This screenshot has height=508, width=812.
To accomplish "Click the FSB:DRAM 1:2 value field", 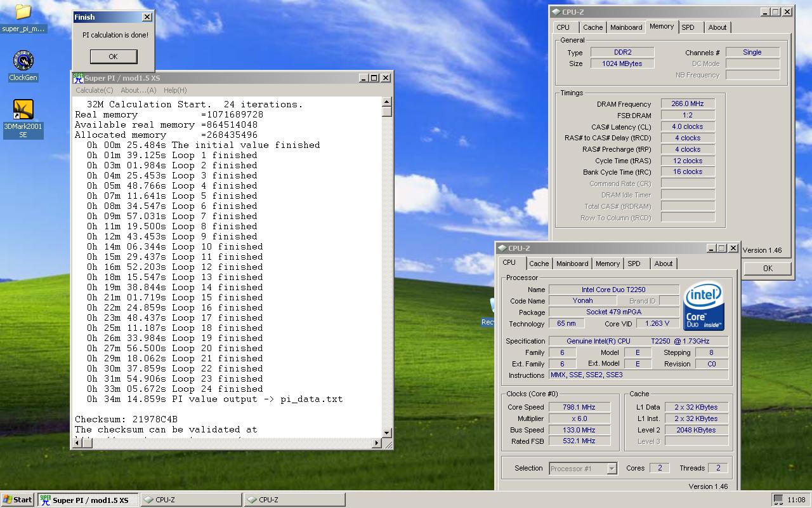I will click(x=688, y=115).
